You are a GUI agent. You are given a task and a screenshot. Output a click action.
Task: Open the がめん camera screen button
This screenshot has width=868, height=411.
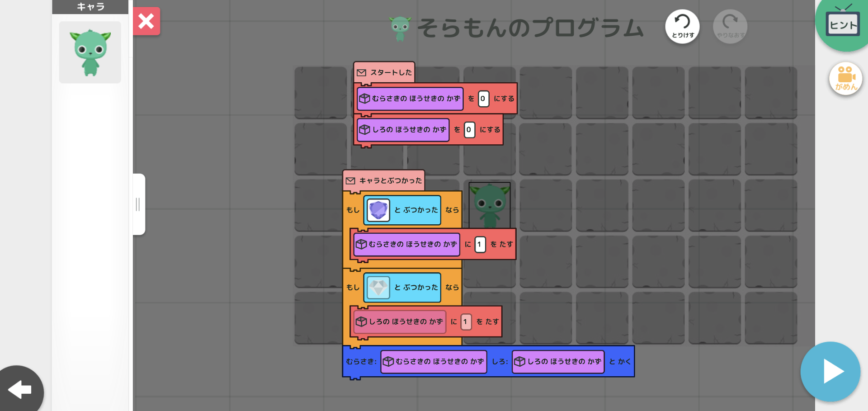(845, 79)
